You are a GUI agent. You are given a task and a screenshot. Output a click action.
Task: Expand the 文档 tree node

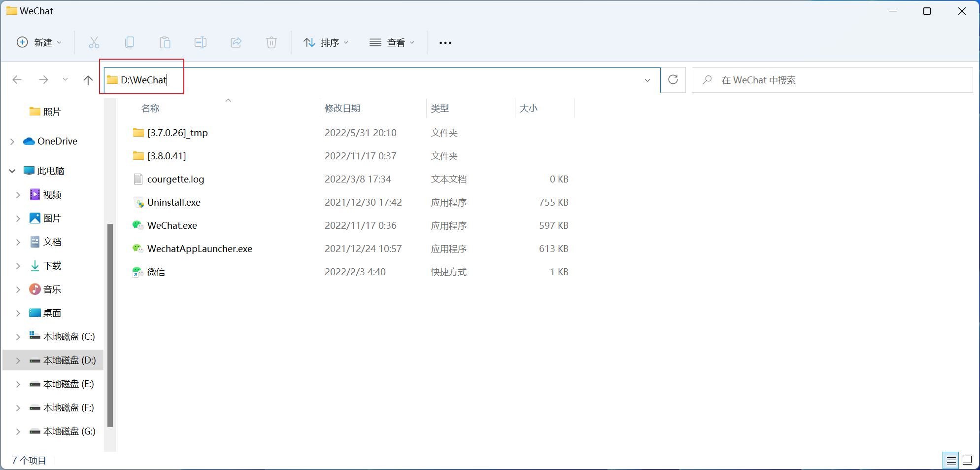[x=18, y=242]
